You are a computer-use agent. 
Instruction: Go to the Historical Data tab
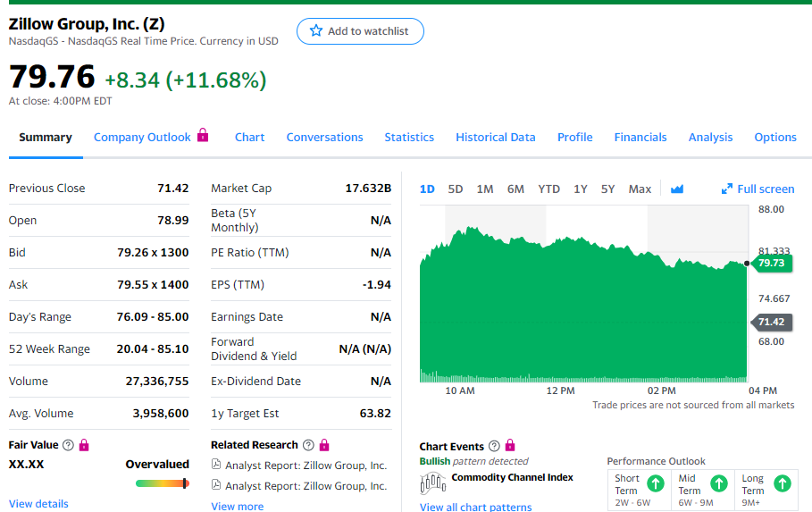[x=496, y=137]
